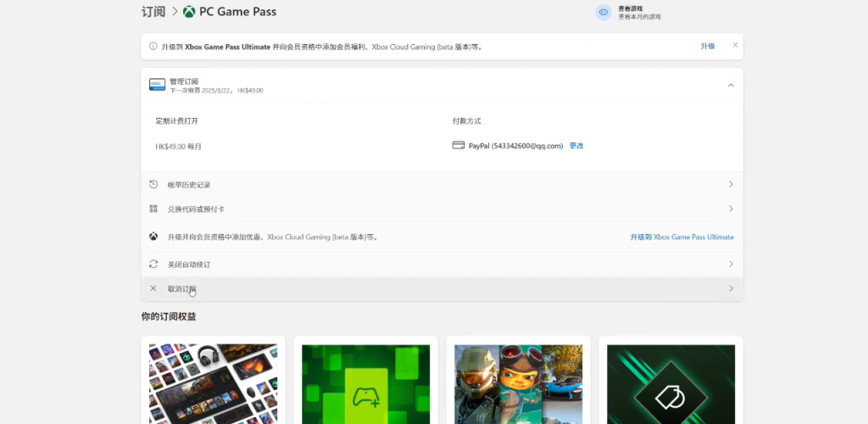Image resolution: width=868 pixels, height=424 pixels.
Task: Click the next charge date 2025/8/22 text
Action: (x=216, y=91)
